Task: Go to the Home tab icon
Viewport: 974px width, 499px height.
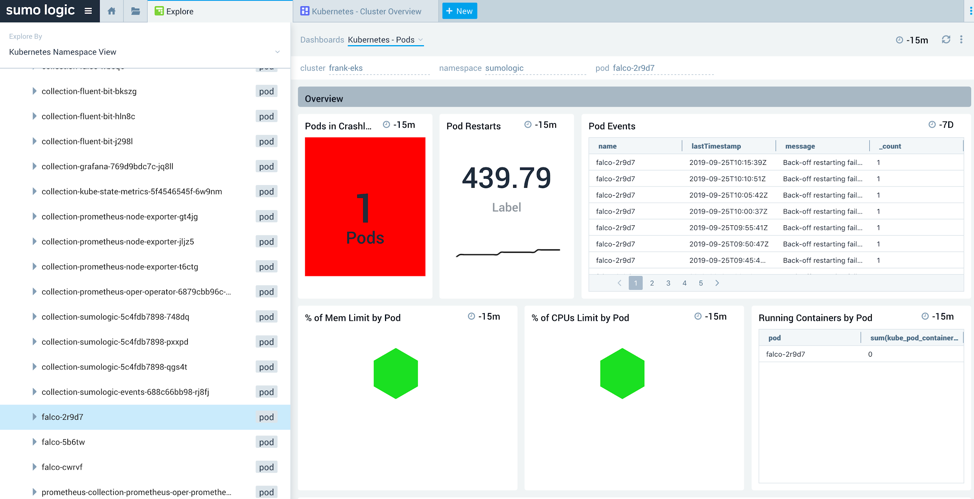Action: pyautogui.click(x=111, y=11)
